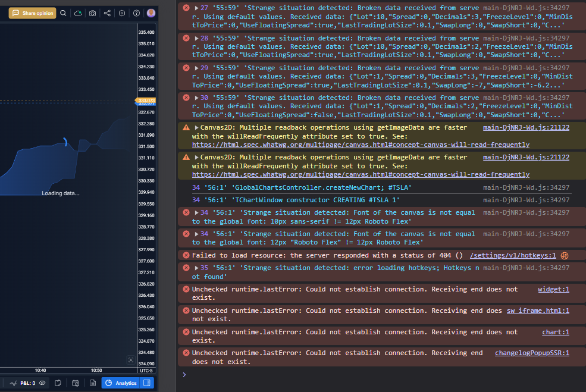This screenshot has height=392, width=586.
Task: Click the 329.940 price axis label
Action: coord(146,192)
